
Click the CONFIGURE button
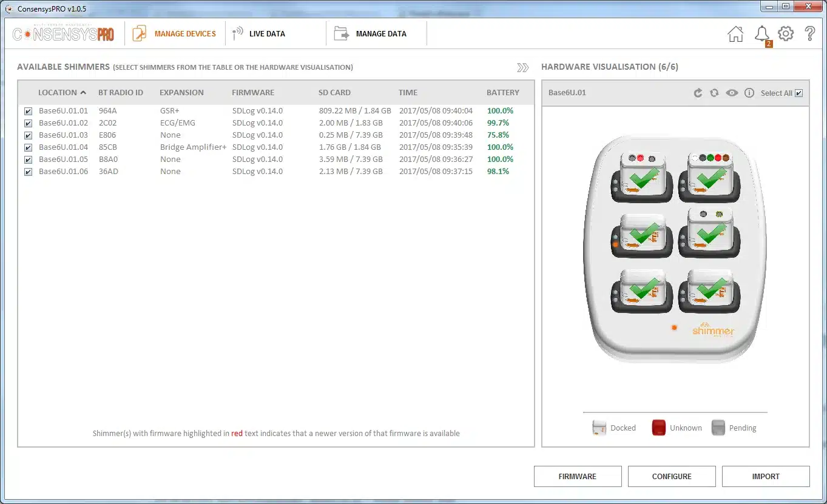coord(672,476)
